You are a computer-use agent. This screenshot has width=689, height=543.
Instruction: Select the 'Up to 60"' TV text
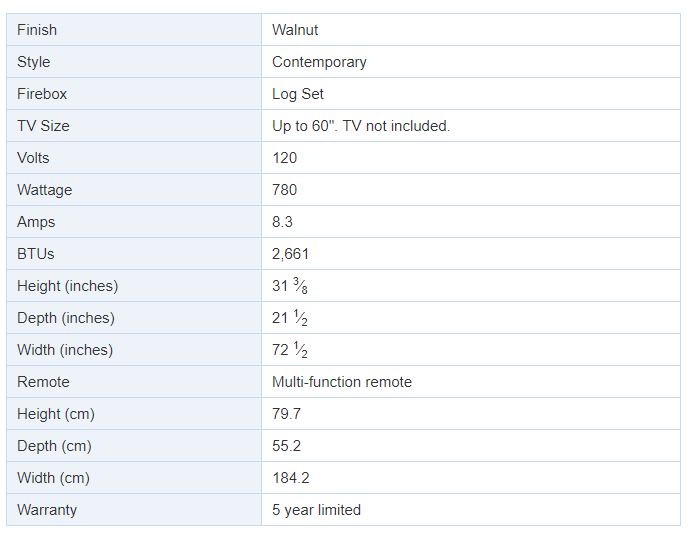point(303,126)
